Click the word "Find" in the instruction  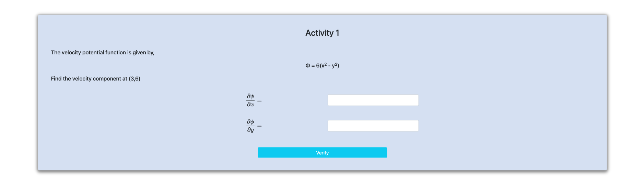tap(56, 79)
